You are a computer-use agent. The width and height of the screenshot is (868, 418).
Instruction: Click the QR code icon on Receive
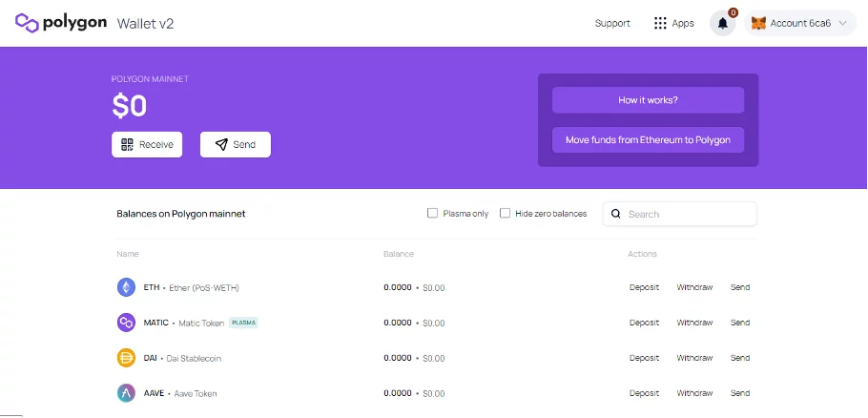coord(127,144)
